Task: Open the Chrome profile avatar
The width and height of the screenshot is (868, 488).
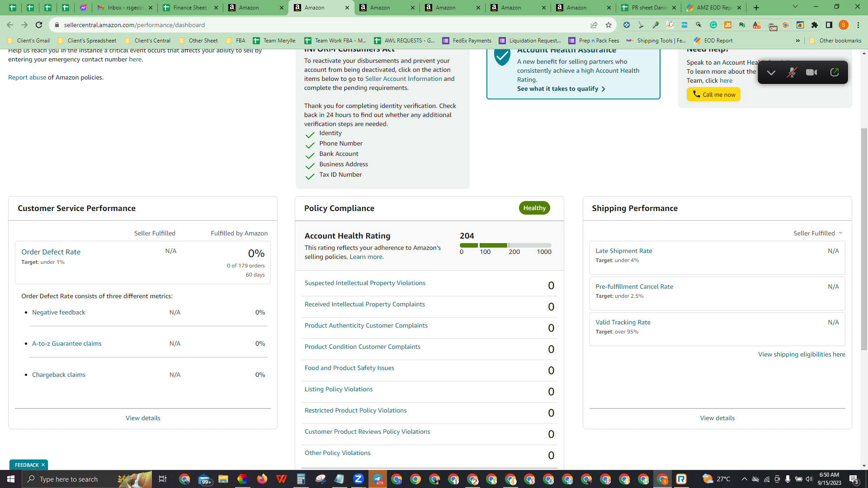Action: 844,25
